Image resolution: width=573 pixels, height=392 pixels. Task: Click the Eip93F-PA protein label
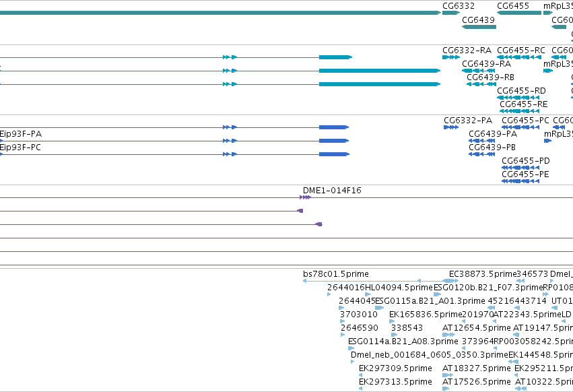20,134
